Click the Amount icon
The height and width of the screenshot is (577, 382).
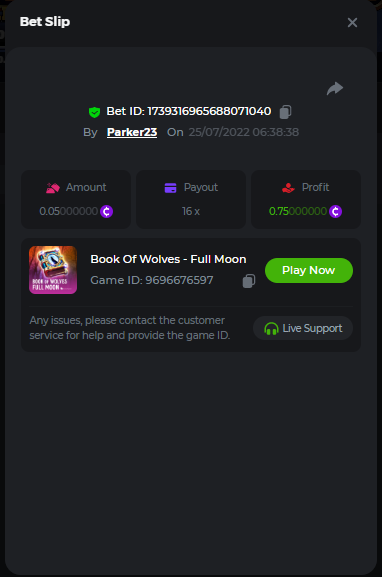tap(53, 188)
